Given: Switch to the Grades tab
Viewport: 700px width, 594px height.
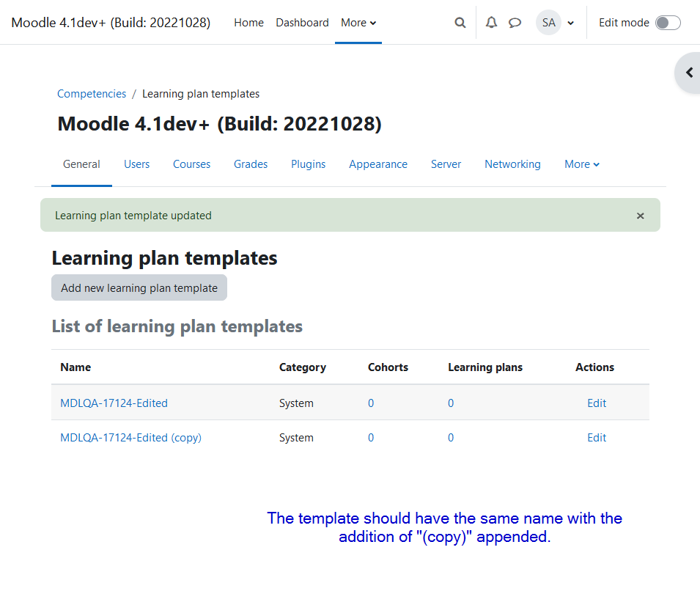Looking at the screenshot, I should coord(251,164).
